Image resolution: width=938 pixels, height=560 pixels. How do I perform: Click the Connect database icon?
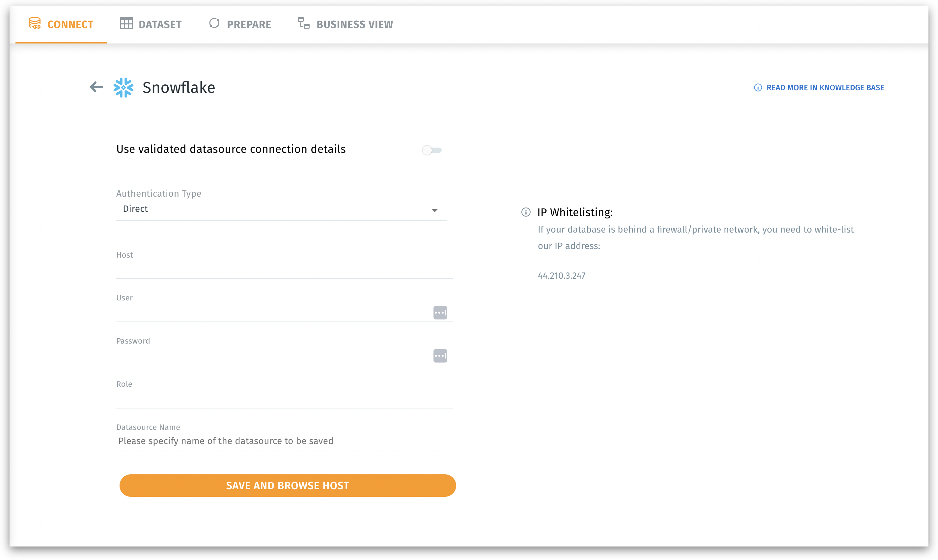coord(35,23)
